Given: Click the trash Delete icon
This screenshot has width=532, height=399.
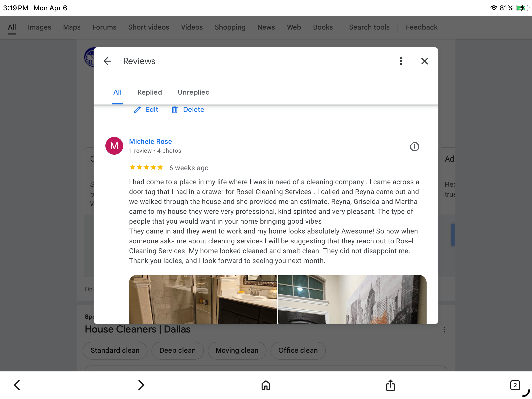Looking at the screenshot, I should click(x=174, y=110).
